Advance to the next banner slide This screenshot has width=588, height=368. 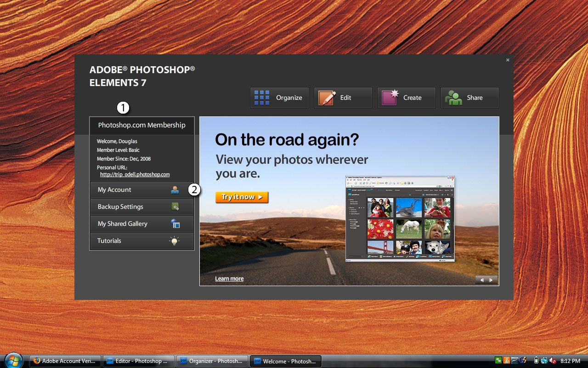click(491, 280)
